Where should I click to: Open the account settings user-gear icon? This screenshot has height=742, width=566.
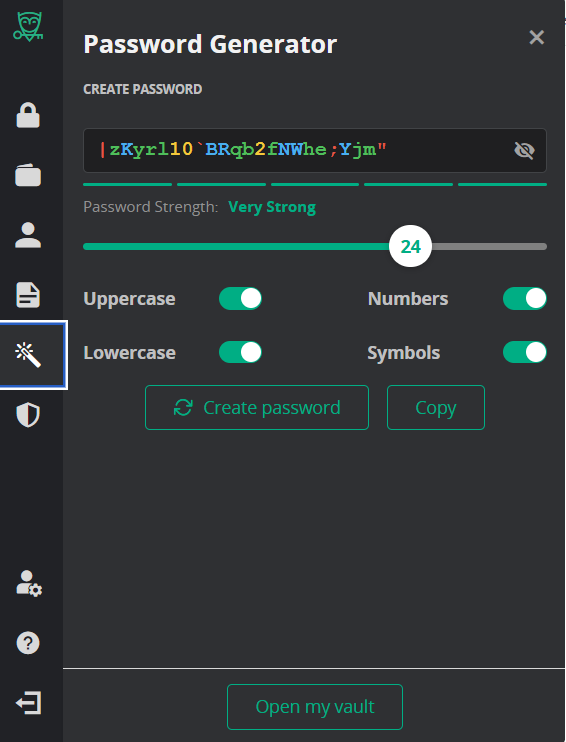tap(29, 583)
